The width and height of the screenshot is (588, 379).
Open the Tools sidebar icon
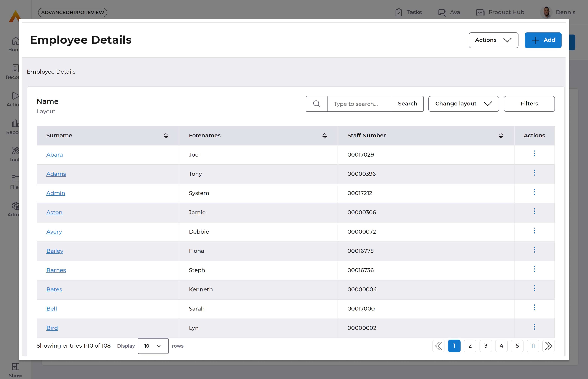coord(16,151)
